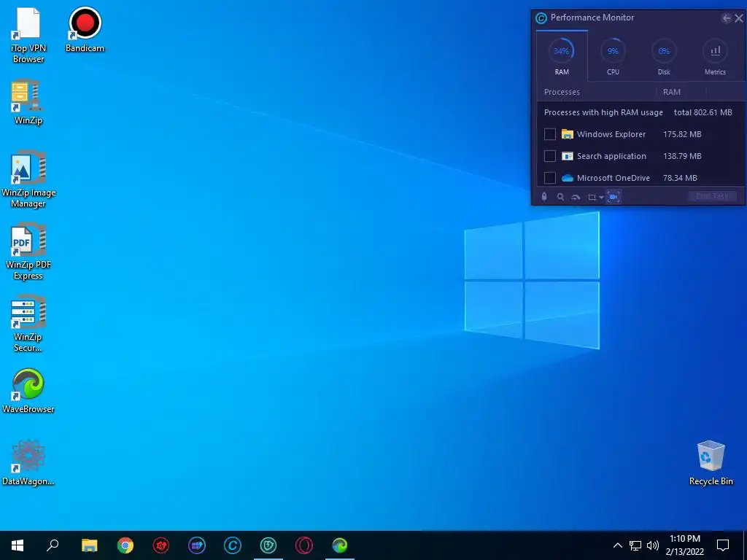This screenshot has height=560, width=747.
Task: Sort by the RAM column header
Action: pyautogui.click(x=672, y=92)
